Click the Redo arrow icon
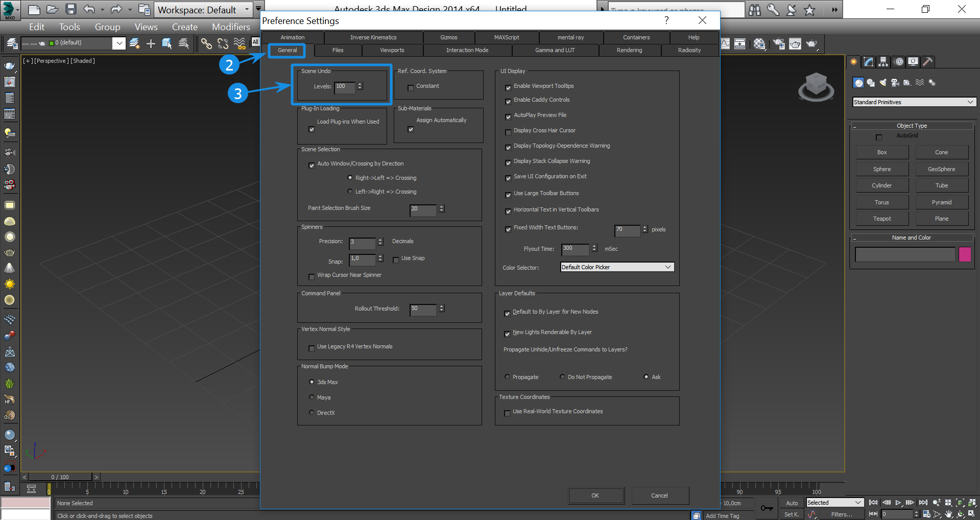The width and height of the screenshot is (980, 520). [x=116, y=9]
